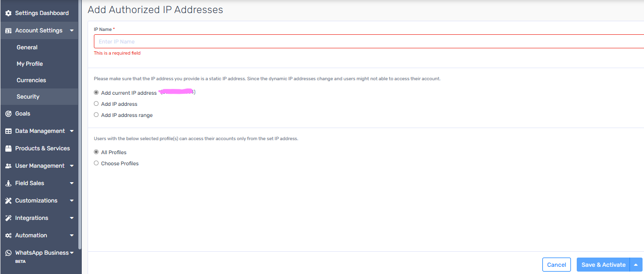The width and height of the screenshot is (644, 274).
Task: Click the Add Authorized IP Addresses heading
Action: 155,10
